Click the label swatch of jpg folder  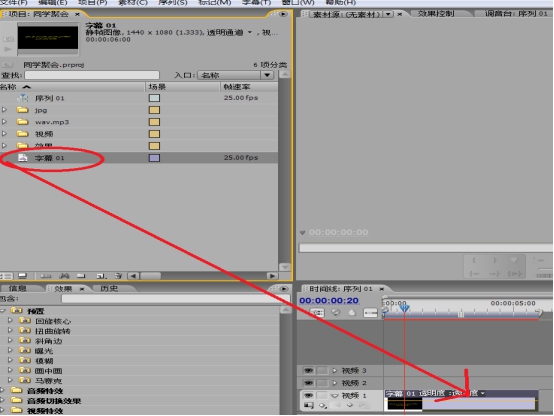click(154, 110)
